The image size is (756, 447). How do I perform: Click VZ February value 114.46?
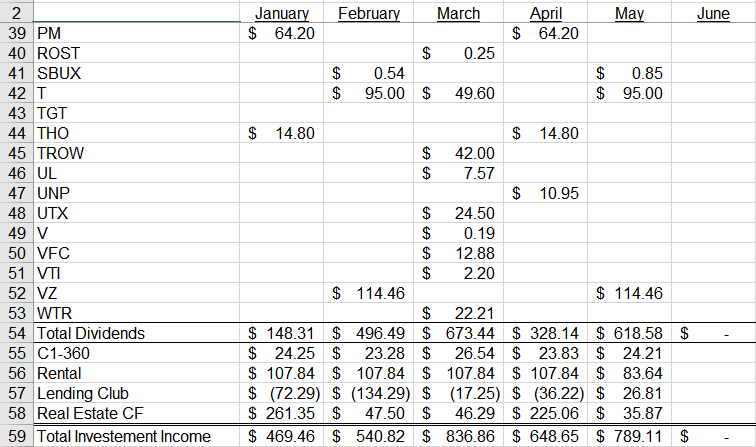click(368, 293)
